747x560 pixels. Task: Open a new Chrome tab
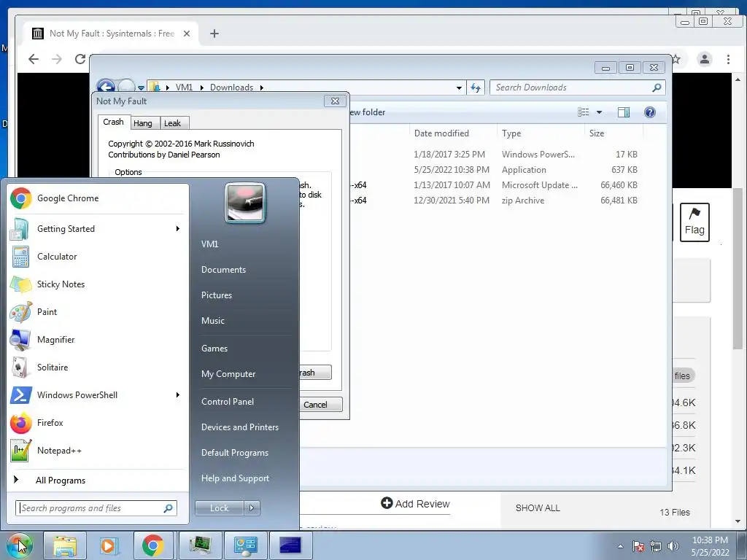(x=214, y=34)
